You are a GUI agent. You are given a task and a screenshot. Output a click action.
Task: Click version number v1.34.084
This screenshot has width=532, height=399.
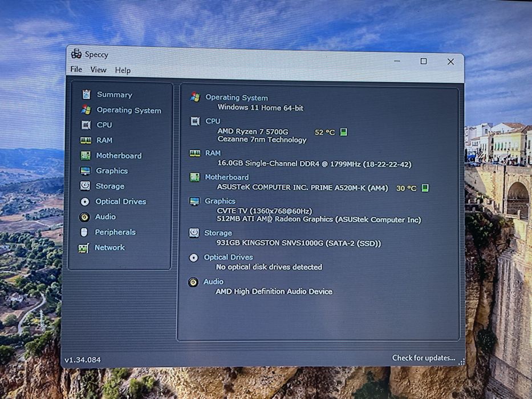pos(83,360)
